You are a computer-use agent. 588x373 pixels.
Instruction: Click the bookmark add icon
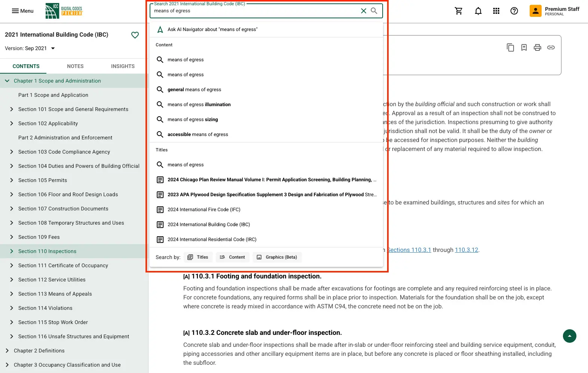pyautogui.click(x=524, y=47)
